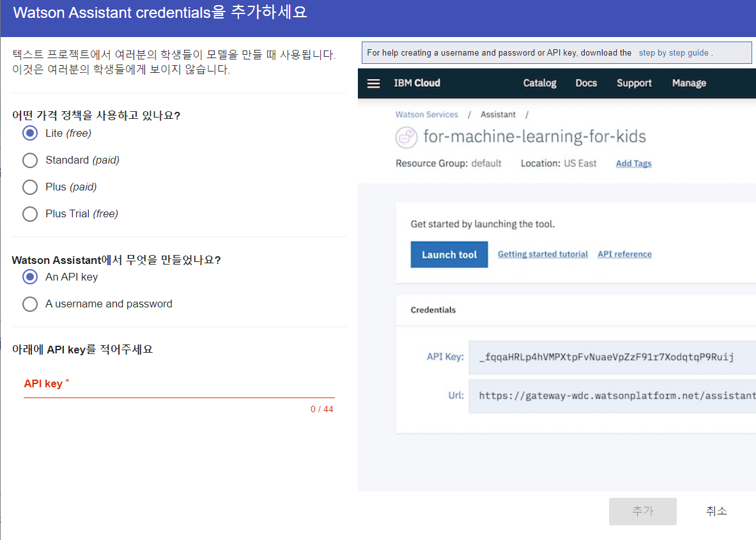Open Manage in IBM Cloud header
The height and width of the screenshot is (540, 756).
pyautogui.click(x=689, y=83)
